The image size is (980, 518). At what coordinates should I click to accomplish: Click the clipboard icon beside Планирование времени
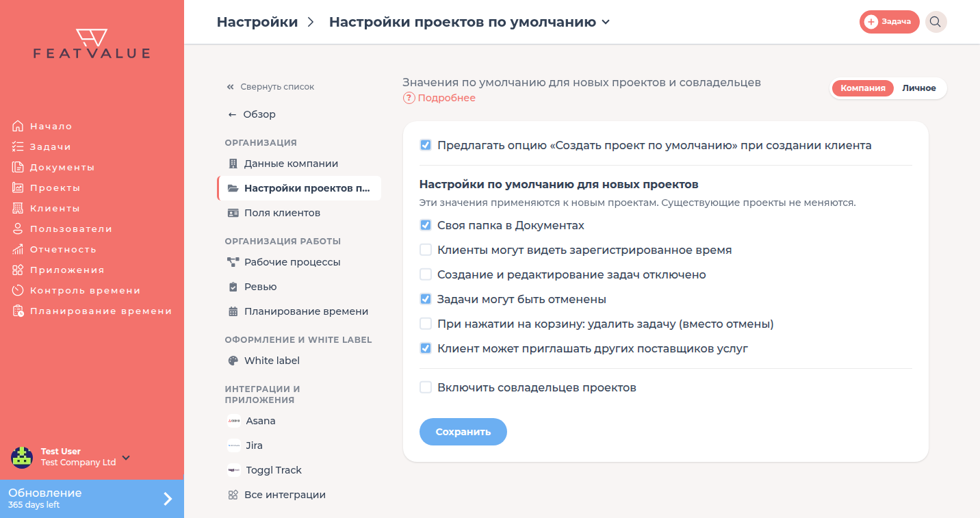tap(18, 311)
